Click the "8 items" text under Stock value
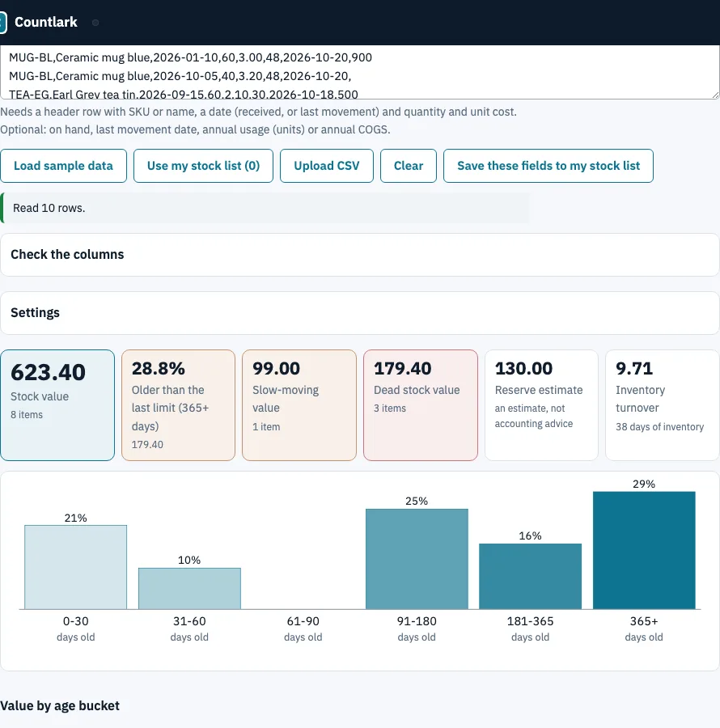Image resolution: width=720 pixels, height=728 pixels. (27, 415)
